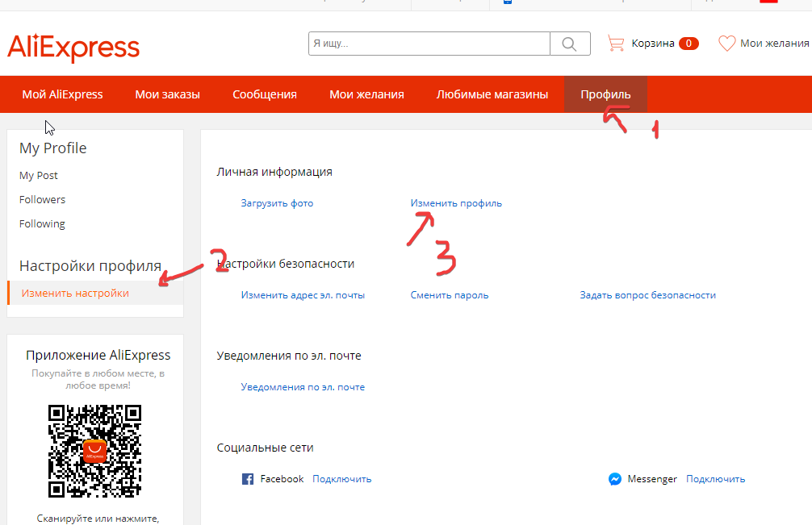Open 'Followers' in the sidebar
Screen dimensions: 812x525
(x=42, y=200)
